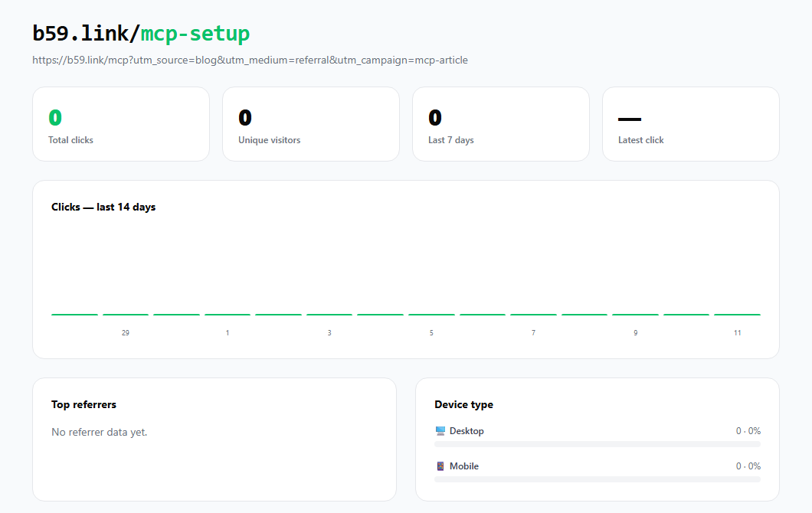812x513 pixels.
Task: Click the chart bar above day 7
Action: [x=533, y=314]
